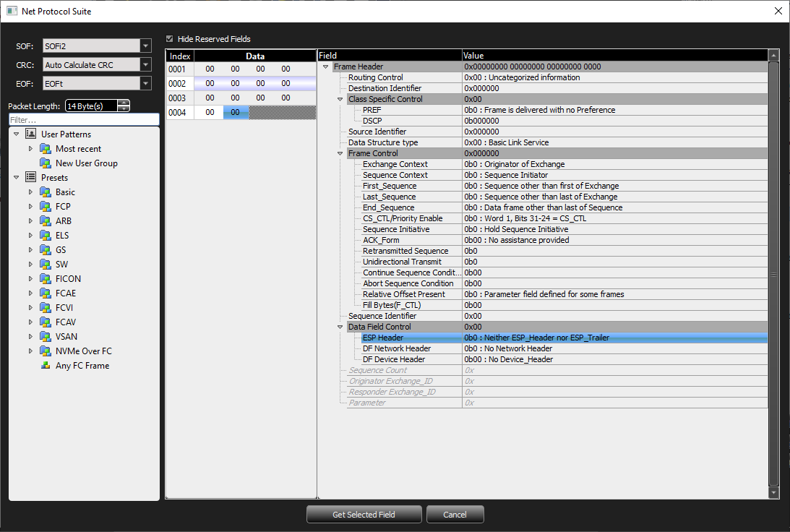Click the Basic preset folder icon
Screen dimensions: 790x532
pyautogui.click(x=46, y=192)
